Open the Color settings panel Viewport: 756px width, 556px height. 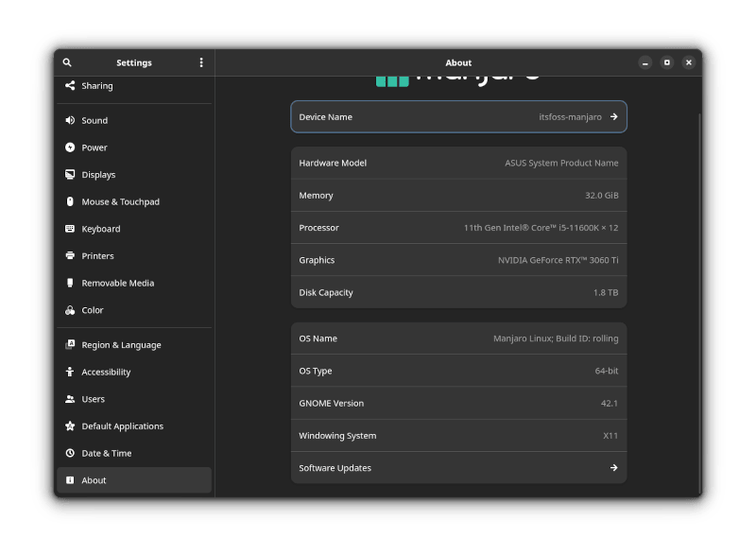click(93, 310)
